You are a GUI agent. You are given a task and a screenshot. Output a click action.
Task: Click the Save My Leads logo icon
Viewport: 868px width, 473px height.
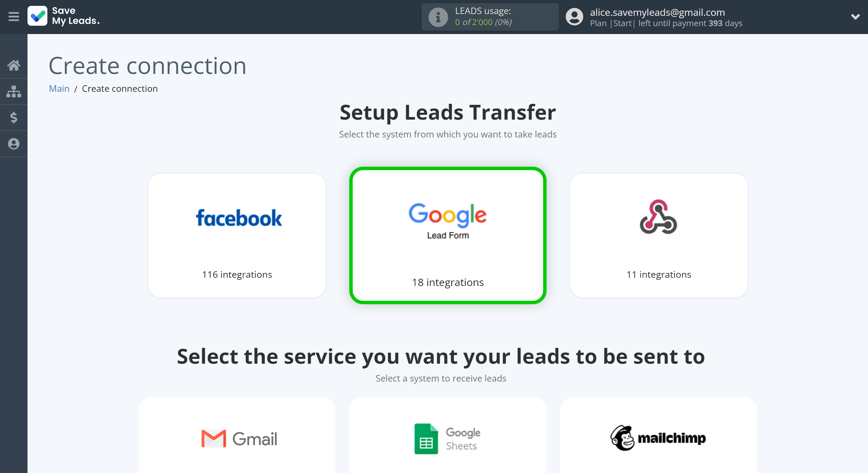click(x=38, y=16)
